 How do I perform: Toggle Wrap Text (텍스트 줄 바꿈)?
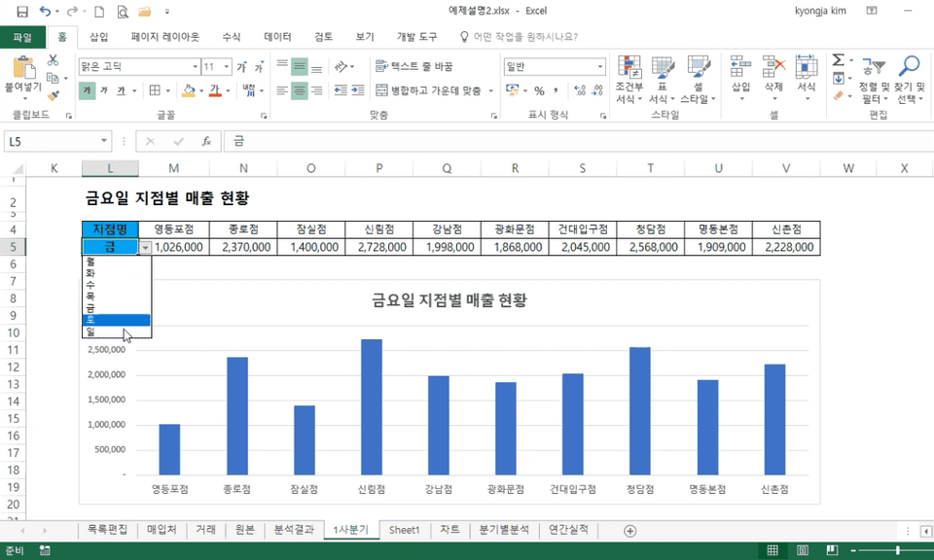[x=414, y=66]
